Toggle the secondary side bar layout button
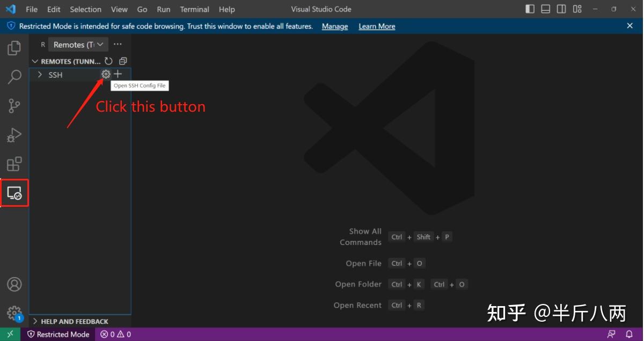644x341 pixels. tap(561, 9)
